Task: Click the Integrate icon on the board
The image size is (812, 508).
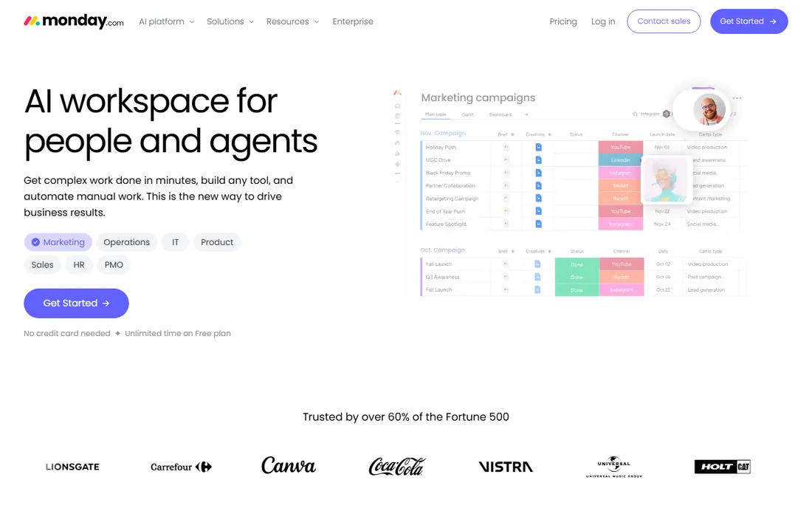Action: coord(635,114)
